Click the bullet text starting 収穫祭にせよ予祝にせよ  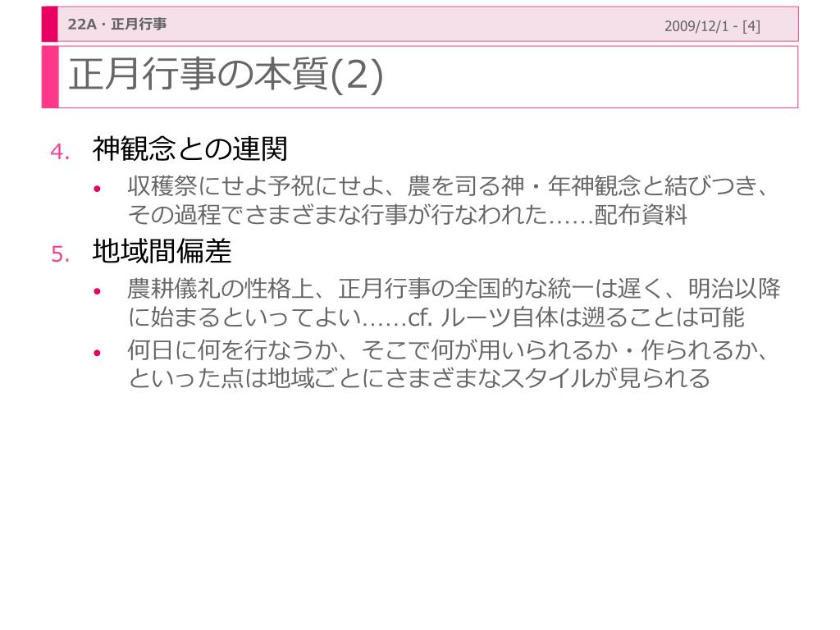click(449, 200)
